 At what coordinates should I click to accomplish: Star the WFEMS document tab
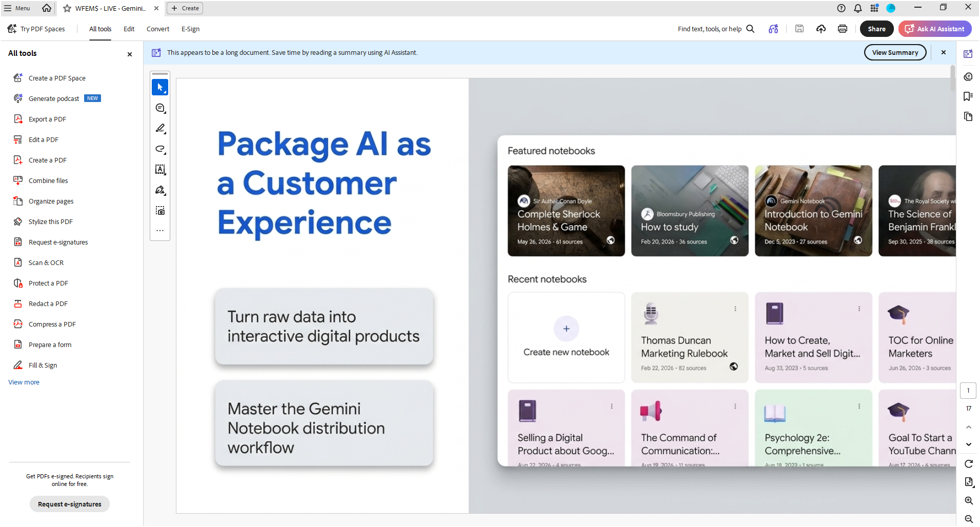point(67,8)
